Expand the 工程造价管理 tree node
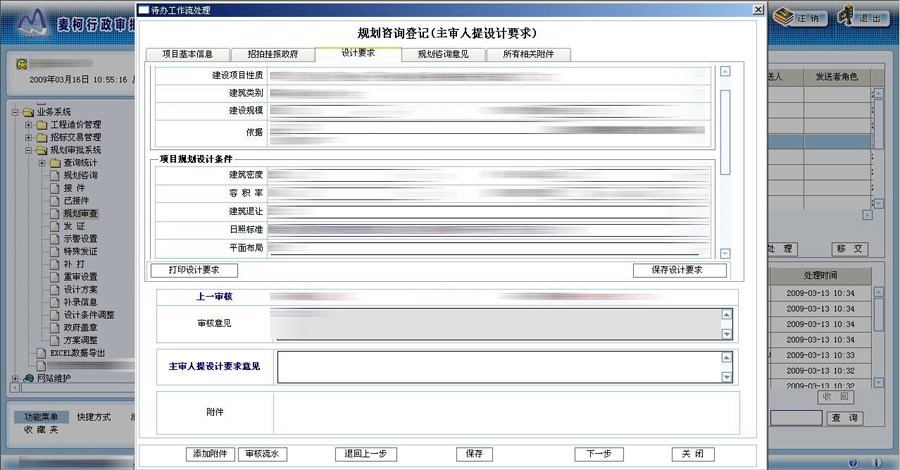900x470 pixels. 28,125
